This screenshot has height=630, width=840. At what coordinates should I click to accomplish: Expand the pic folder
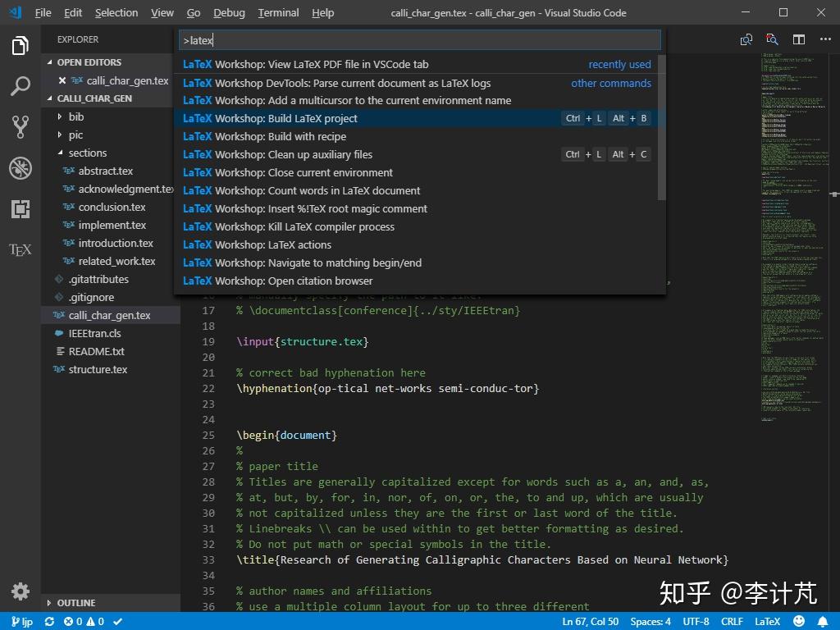73,135
